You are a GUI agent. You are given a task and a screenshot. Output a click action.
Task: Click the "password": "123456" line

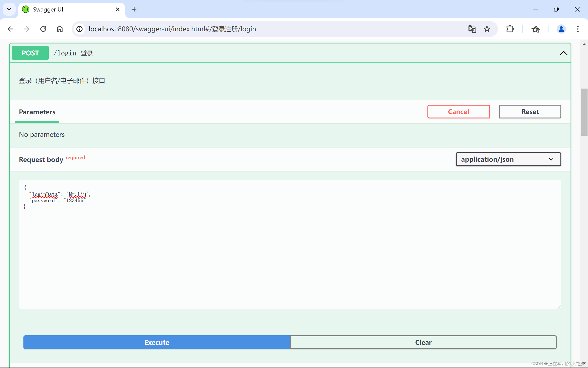click(x=58, y=201)
